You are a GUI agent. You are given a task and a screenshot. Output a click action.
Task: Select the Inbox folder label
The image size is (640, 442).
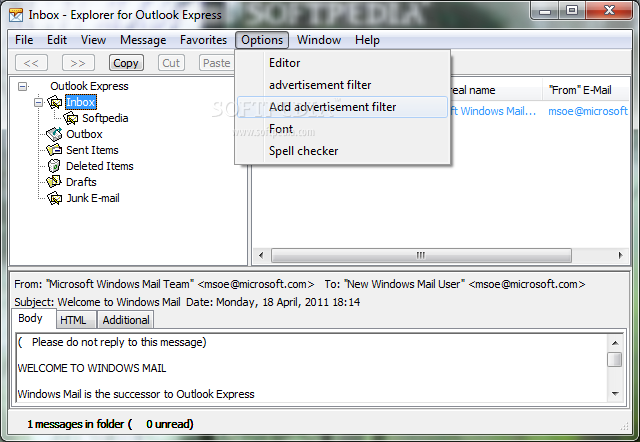tap(81, 102)
